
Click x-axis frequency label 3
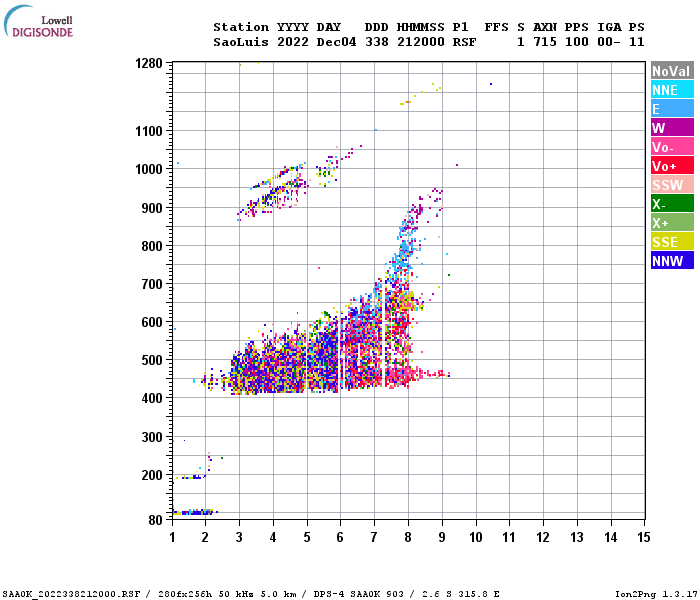239,537
